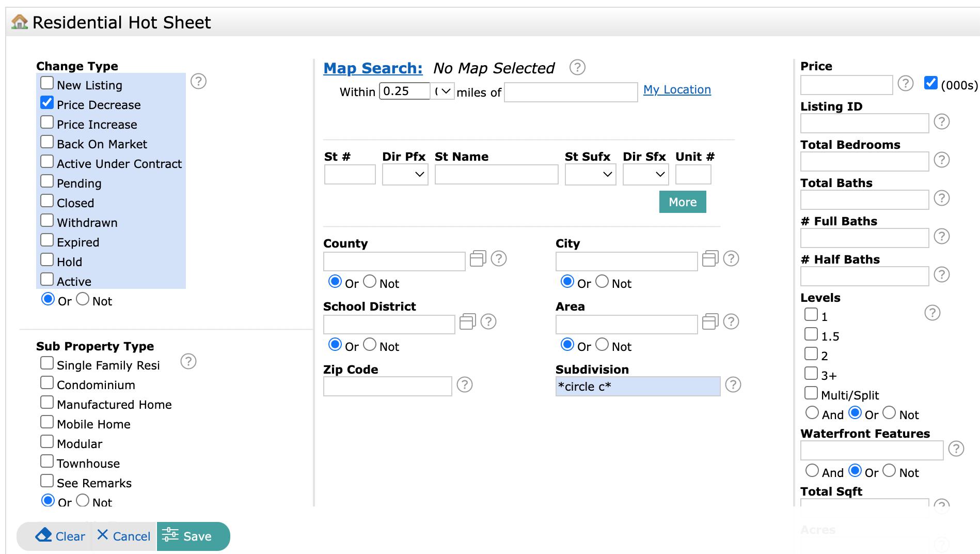Click the School District lookup icon
980x554 pixels.
[x=467, y=321]
